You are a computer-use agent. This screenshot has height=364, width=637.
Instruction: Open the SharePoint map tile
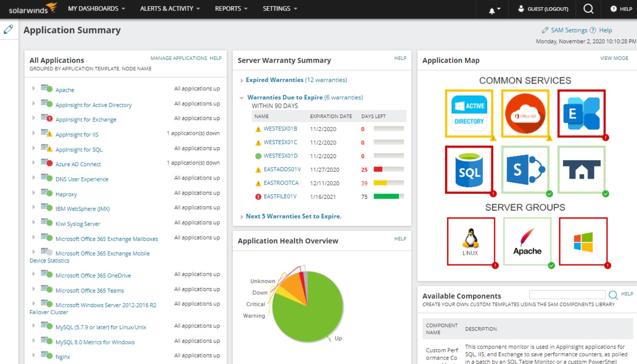point(525,170)
